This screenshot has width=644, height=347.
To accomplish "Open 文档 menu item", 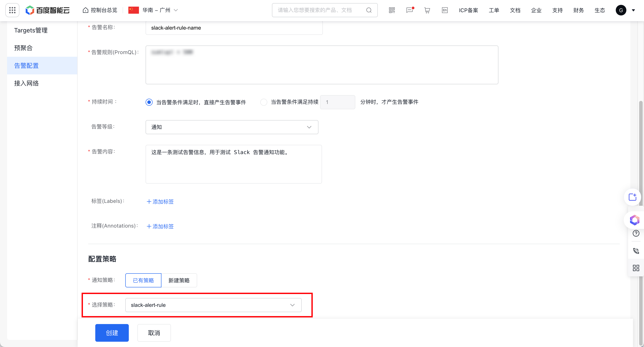I will tap(515, 10).
